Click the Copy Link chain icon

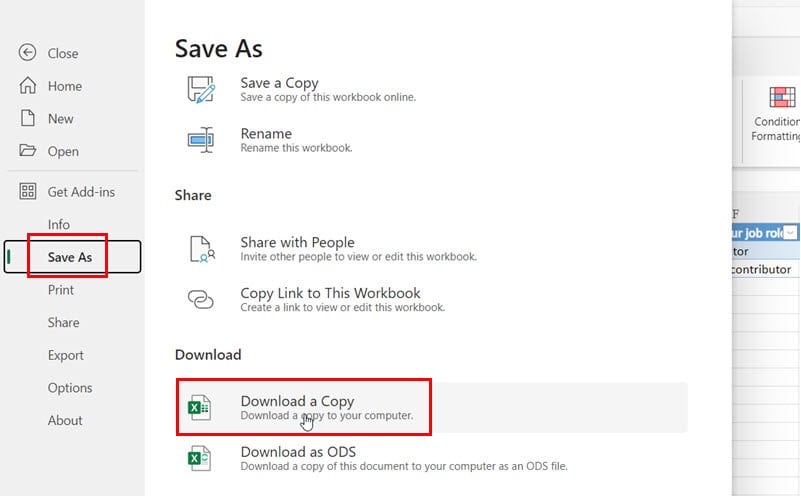coord(201,299)
